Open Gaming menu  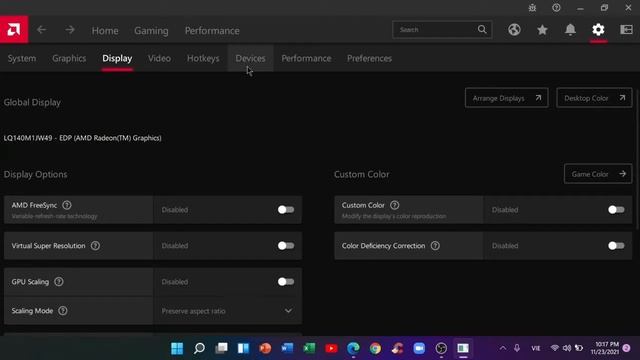151,31
